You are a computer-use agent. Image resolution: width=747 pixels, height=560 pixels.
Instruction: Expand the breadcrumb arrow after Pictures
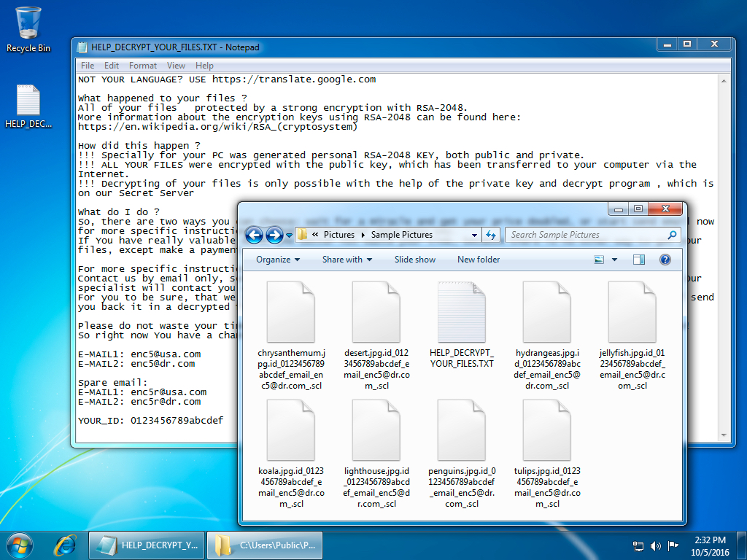(363, 235)
